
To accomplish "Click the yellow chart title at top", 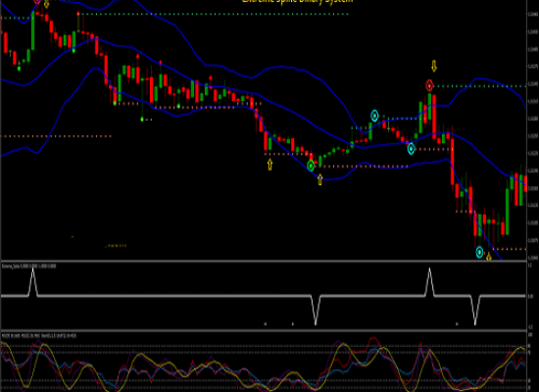I will tap(297, 1).
